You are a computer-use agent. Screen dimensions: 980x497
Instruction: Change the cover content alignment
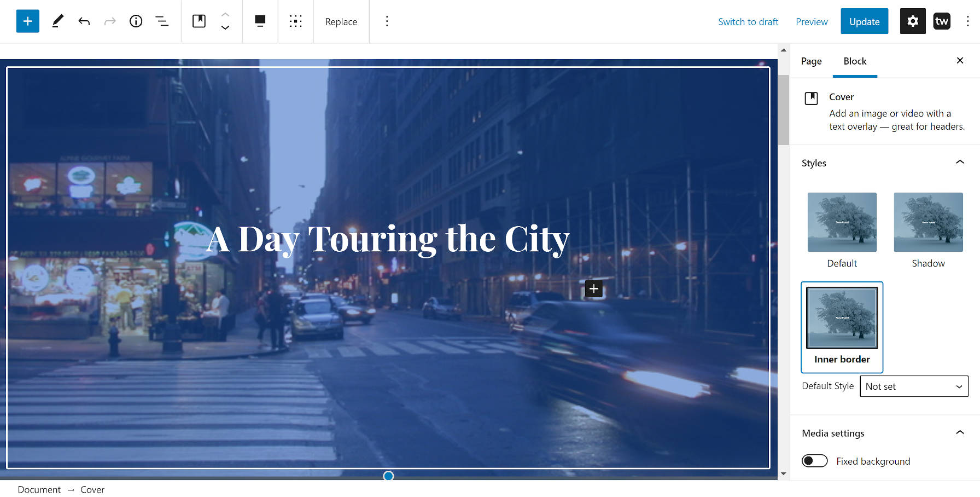(x=295, y=21)
